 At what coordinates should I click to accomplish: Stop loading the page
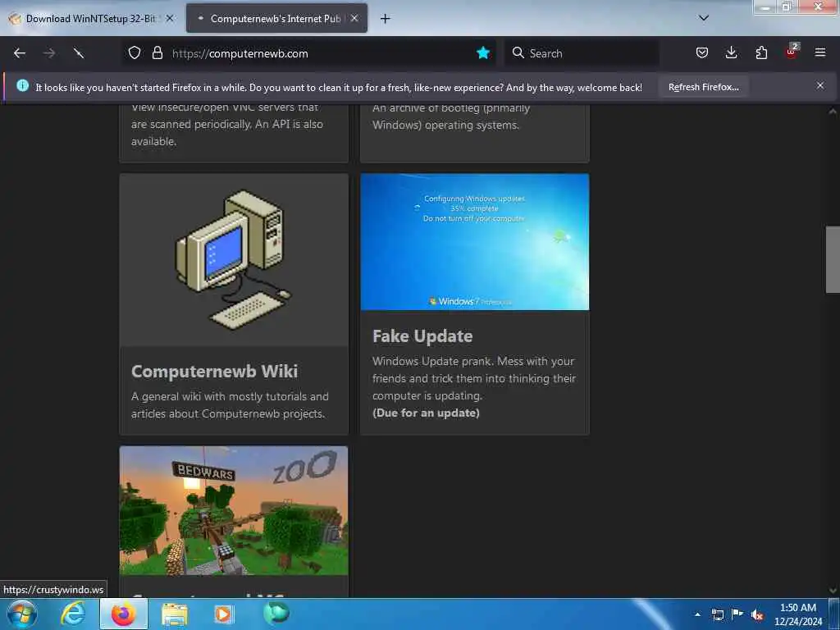click(x=79, y=53)
